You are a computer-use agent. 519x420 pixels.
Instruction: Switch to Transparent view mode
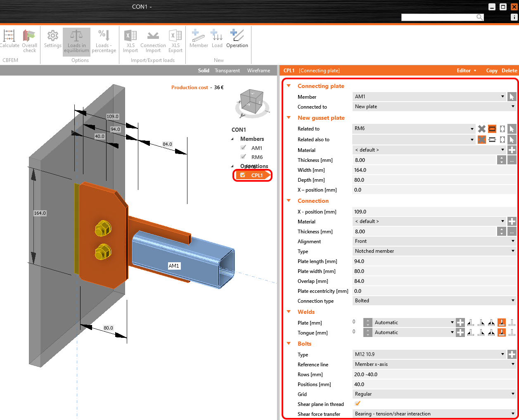point(227,71)
